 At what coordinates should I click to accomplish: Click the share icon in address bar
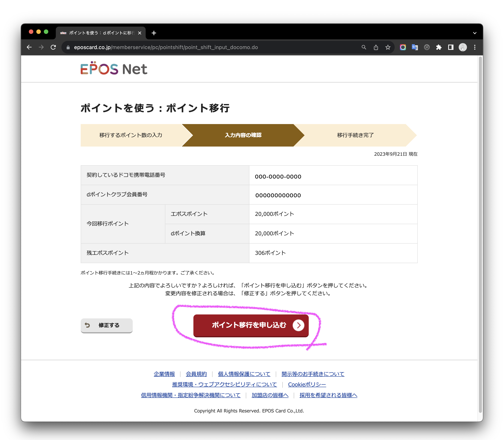pos(376,47)
